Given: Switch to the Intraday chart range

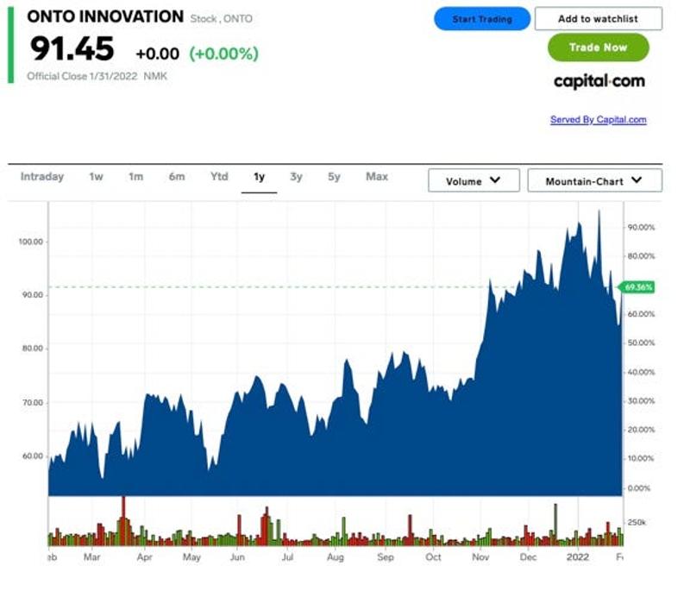Looking at the screenshot, I should 42,177.
